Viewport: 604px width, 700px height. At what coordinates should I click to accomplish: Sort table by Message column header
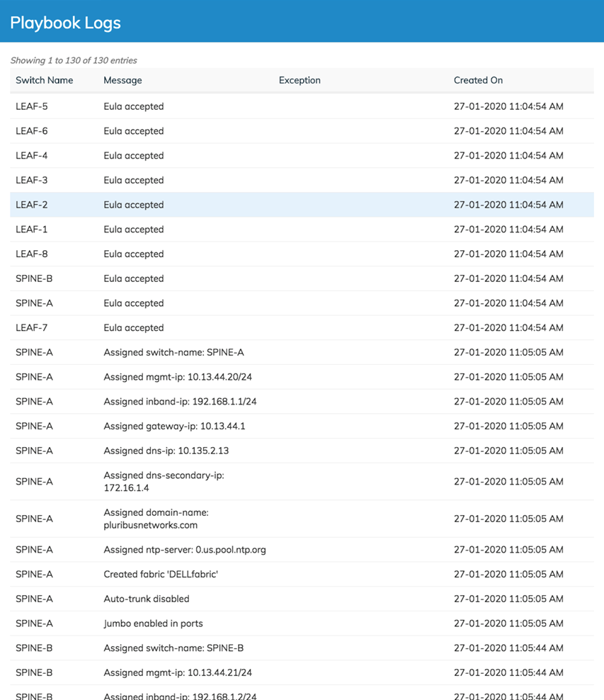pos(122,80)
